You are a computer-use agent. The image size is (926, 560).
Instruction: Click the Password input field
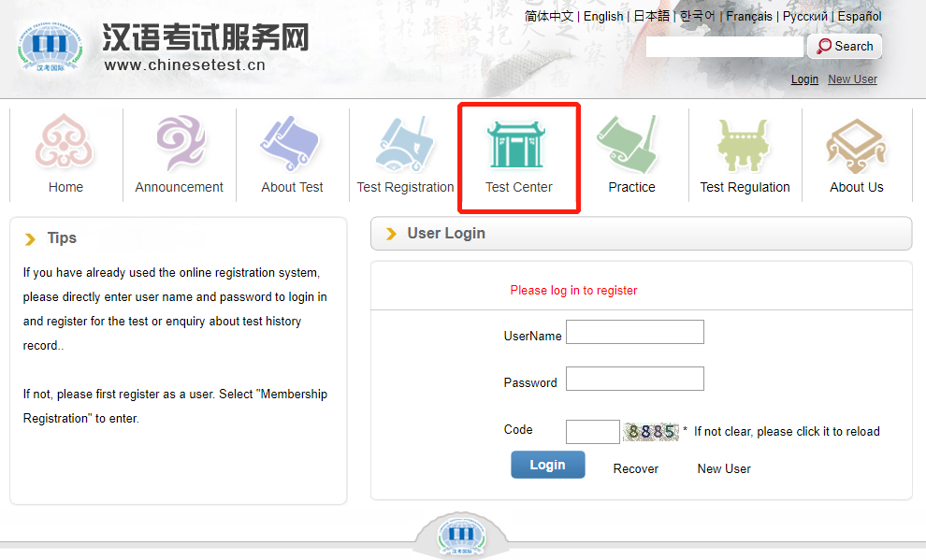click(634, 379)
